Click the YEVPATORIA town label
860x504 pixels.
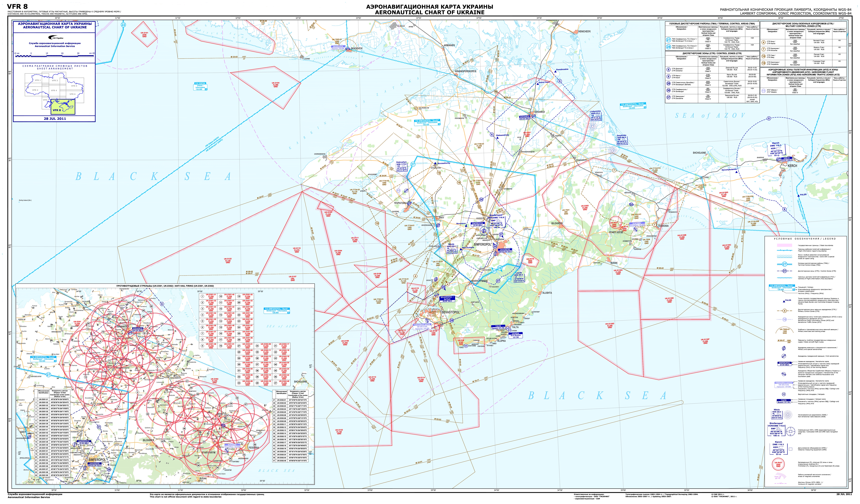pyautogui.click(x=400, y=203)
